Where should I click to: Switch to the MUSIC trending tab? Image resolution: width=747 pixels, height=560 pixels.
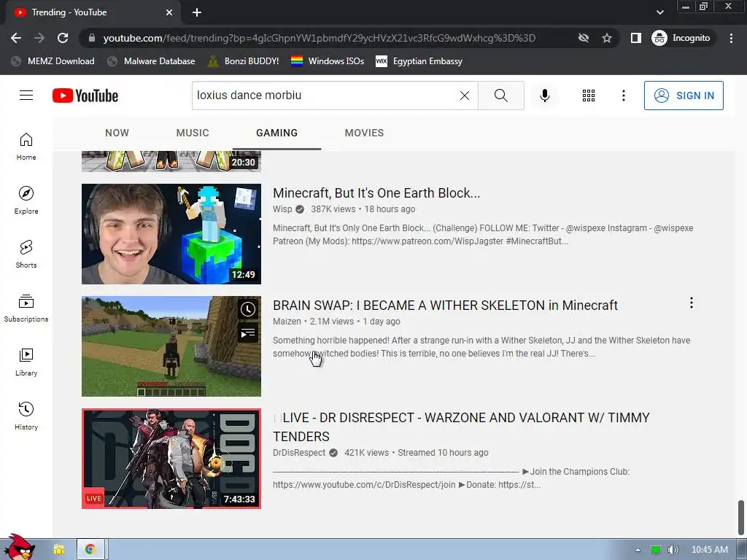coord(193,133)
